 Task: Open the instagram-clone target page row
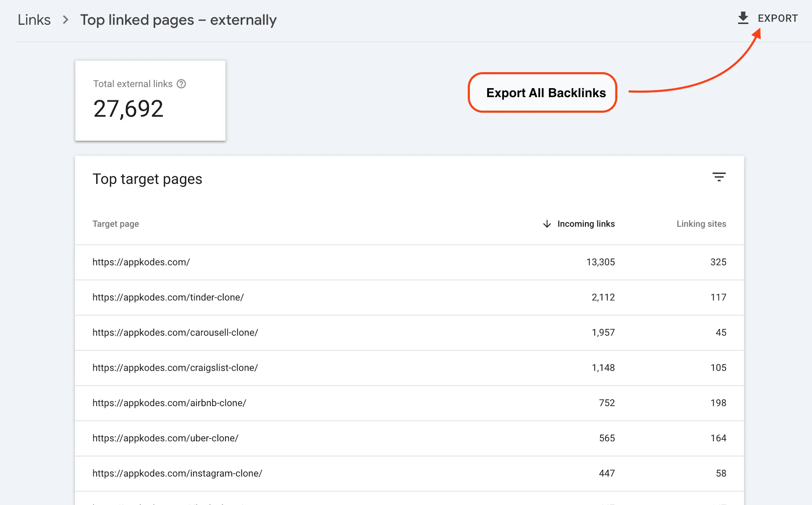click(409, 473)
